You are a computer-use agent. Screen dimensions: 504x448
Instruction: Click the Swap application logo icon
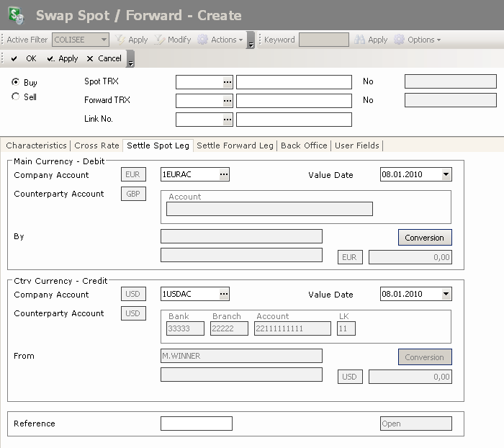14,15
